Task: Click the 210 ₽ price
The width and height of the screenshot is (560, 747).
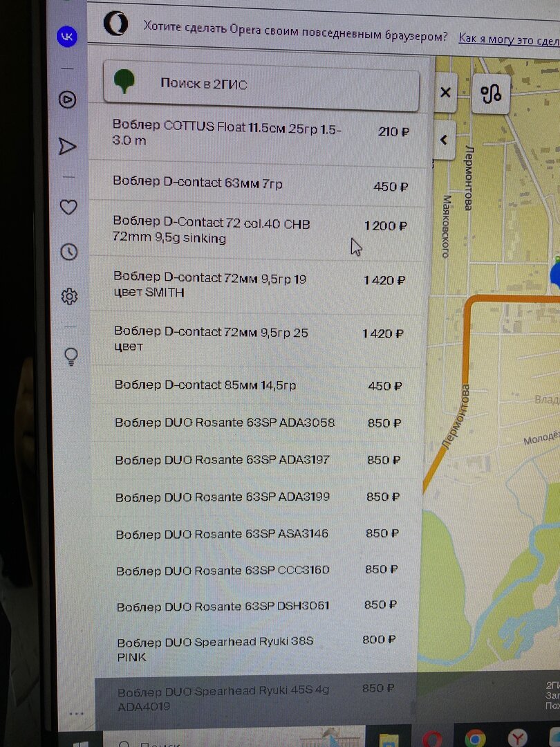Action: [x=394, y=131]
